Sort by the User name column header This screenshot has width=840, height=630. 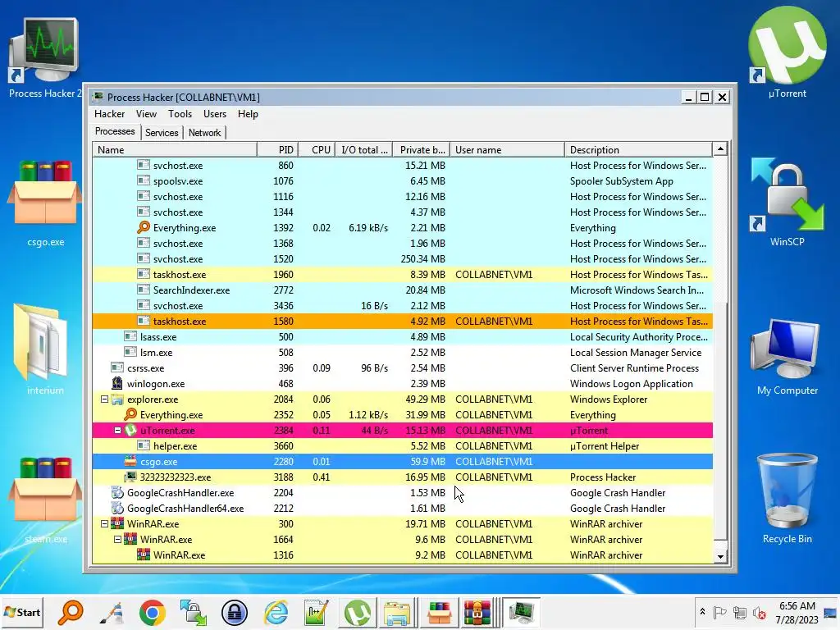[507, 150]
